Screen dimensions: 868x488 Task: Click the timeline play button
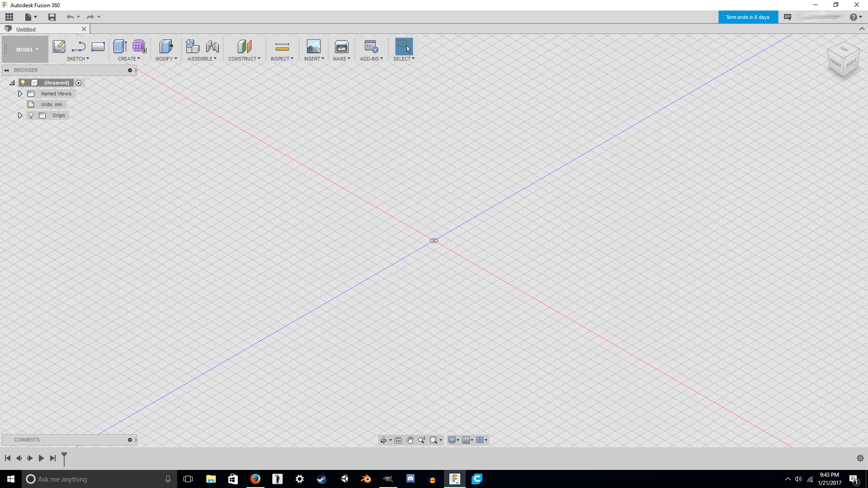point(41,458)
